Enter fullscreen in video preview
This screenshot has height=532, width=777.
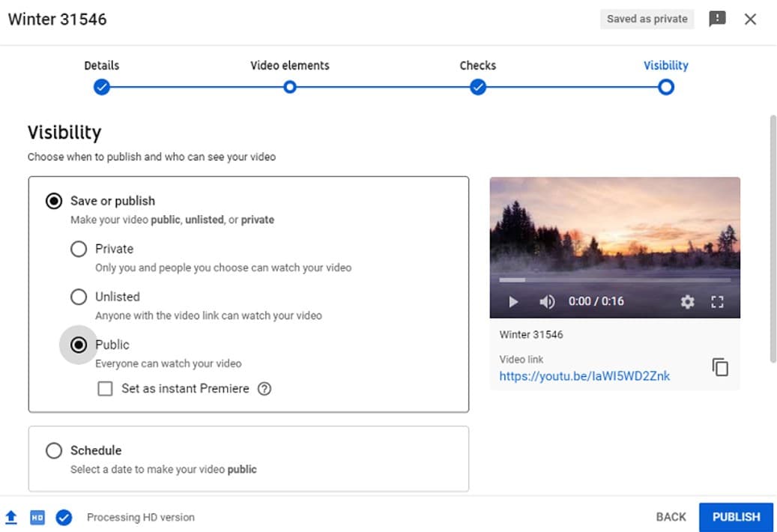[717, 302]
